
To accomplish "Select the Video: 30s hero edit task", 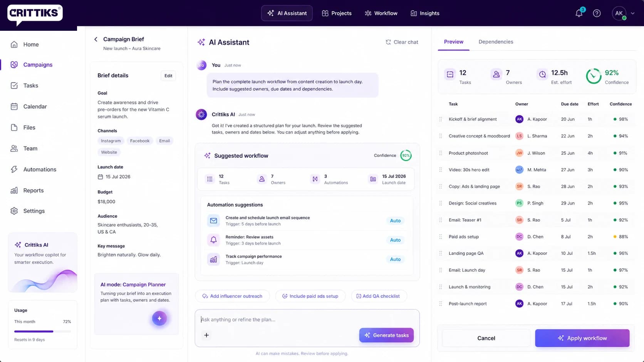I will tap(469, 170).
